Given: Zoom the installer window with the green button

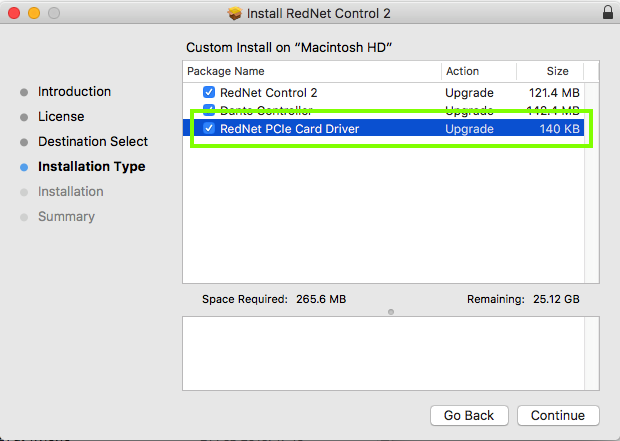Looking at the screenshot, I should (x=53, y=13).
